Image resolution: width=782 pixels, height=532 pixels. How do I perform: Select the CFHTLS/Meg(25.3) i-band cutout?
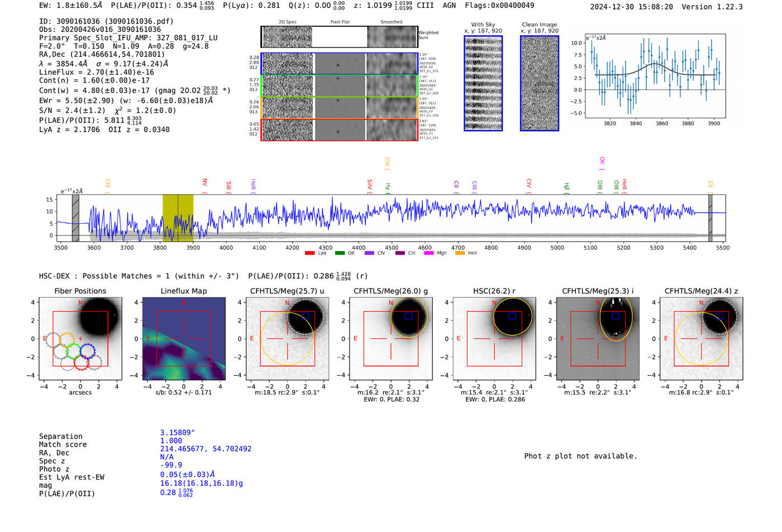(598, 338)
